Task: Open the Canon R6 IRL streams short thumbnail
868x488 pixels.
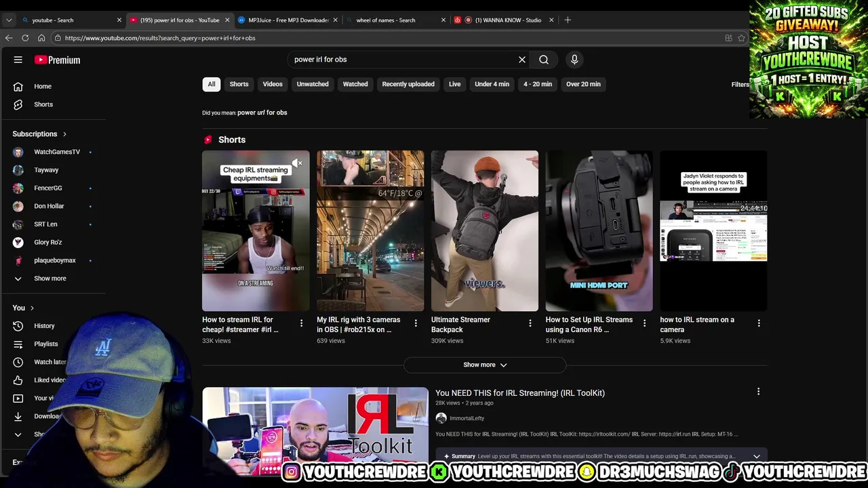Action: pyautogui.click(x=599, y=230)
